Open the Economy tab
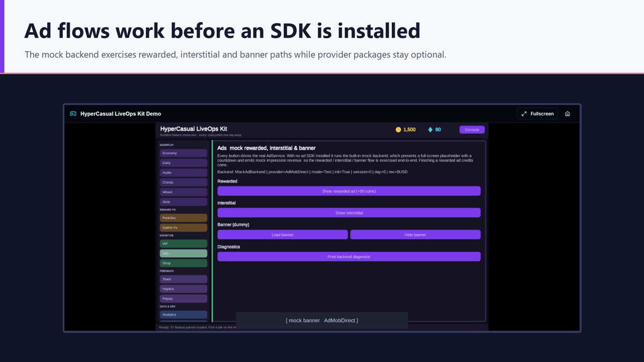This screenshot has width=644, height=362. click(184, 153)
